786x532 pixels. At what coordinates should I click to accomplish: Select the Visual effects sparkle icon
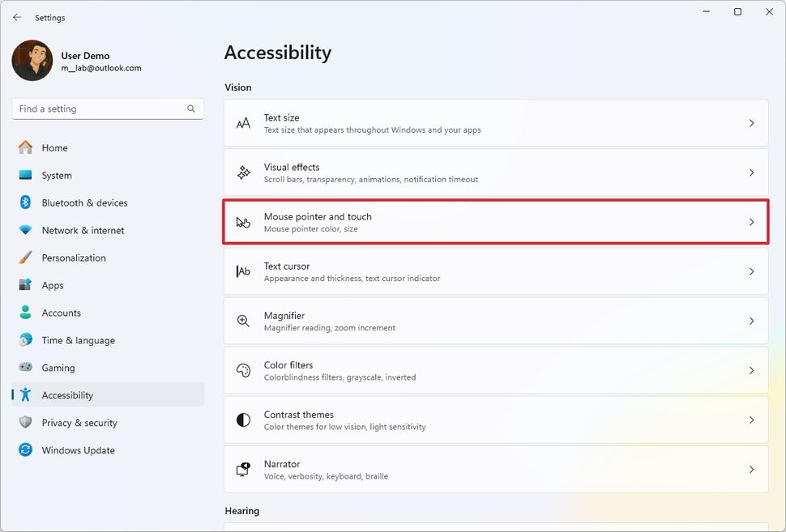(x=243, y=172)
